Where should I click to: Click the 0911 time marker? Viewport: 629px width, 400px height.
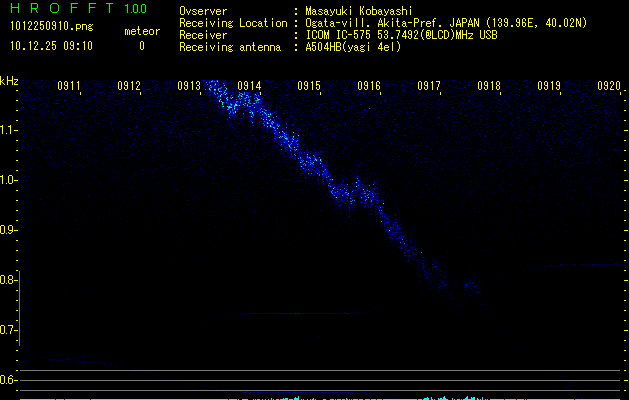point(69,86)
